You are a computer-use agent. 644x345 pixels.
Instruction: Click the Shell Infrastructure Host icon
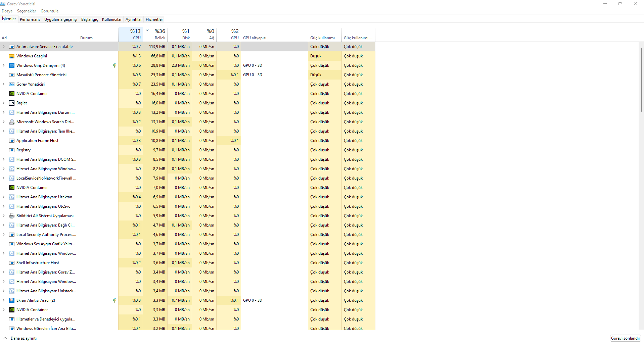click(12, 263)
